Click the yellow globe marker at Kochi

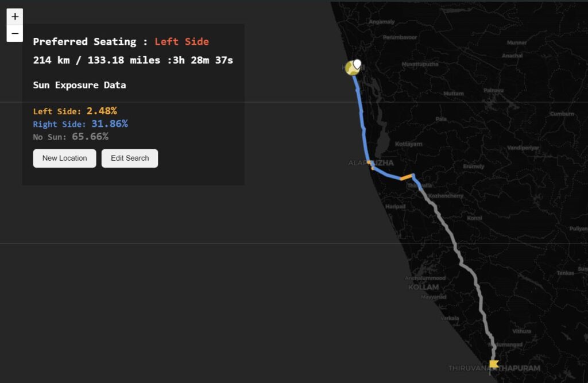352,69
